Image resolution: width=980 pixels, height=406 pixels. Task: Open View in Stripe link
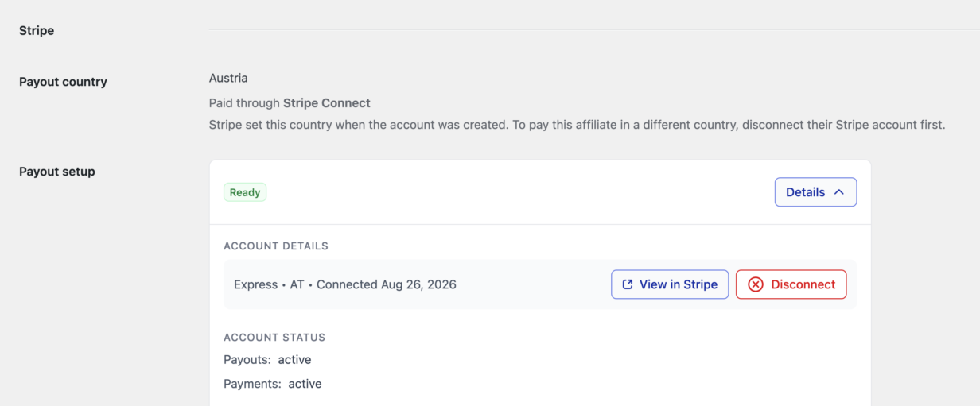(670, 284)
